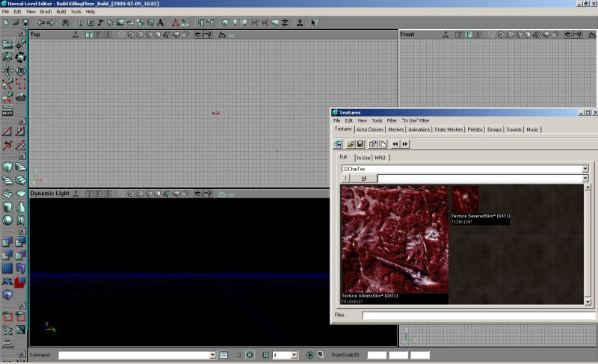Collapse the CSG operations section in left toolbox
The height and width of the screenshot is (364, 598).
(x=22, y=231)
